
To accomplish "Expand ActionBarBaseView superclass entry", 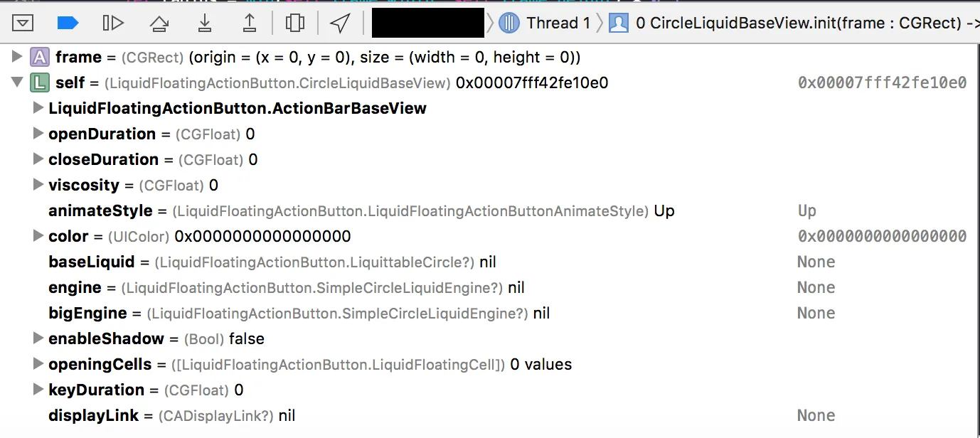I will tap(38, 108).
